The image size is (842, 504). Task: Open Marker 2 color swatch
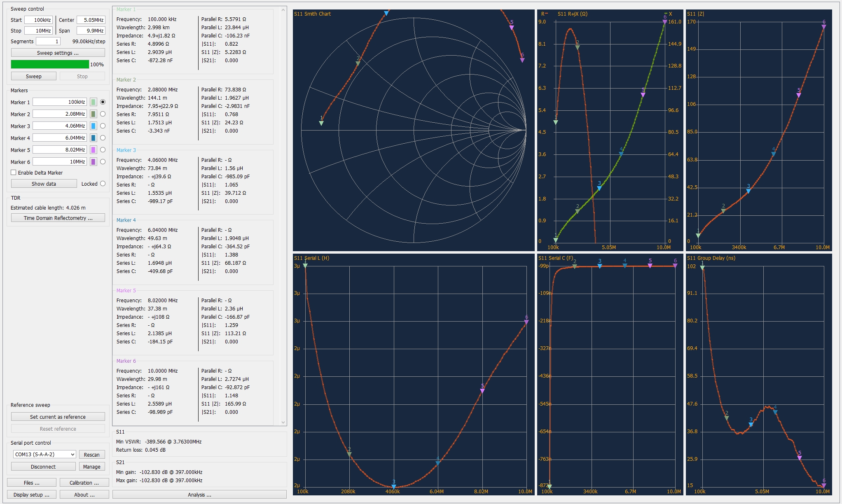(94, 114)
